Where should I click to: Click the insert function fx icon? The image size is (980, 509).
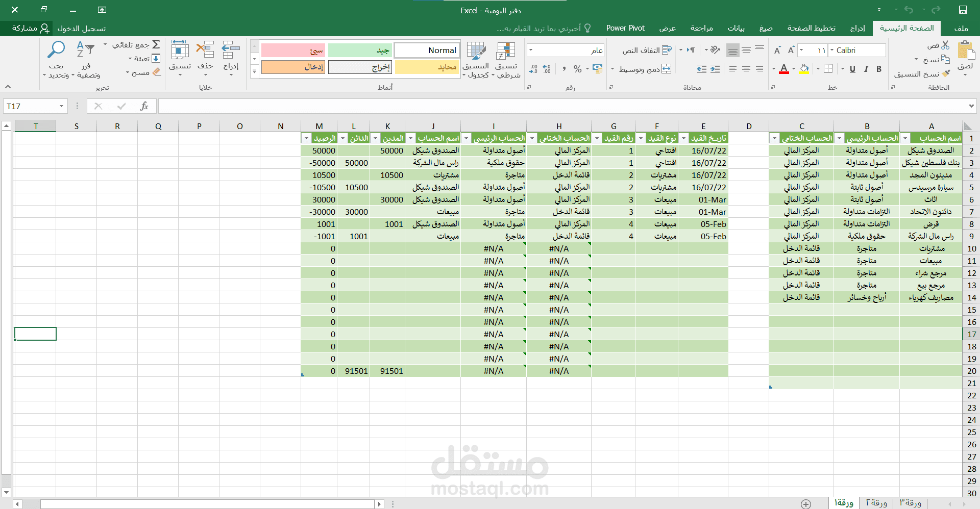[144, 106]
